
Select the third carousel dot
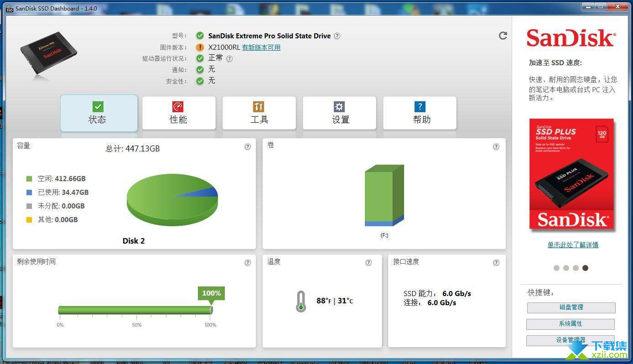coord(576,268)
